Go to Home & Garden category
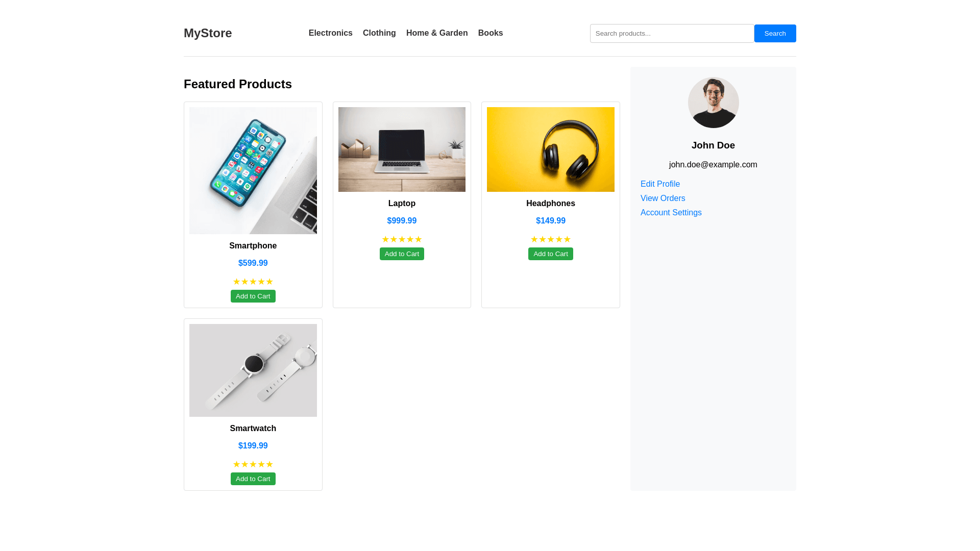This screenshot has width=980, height=551. tap(437, 33)
